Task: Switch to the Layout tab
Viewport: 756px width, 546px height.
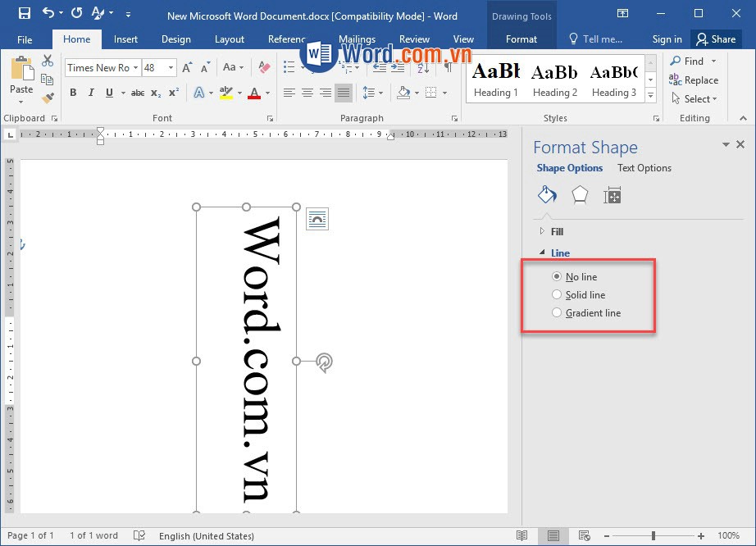Action: (229, 39)
